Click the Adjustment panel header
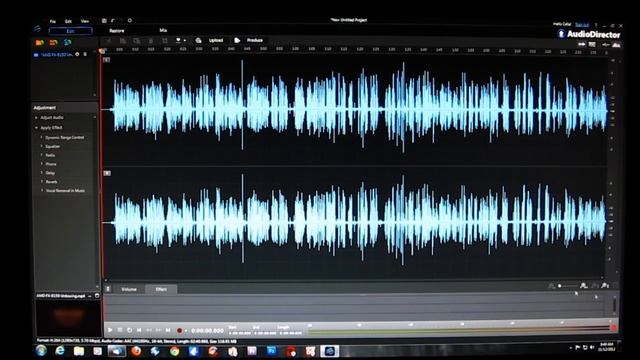The image size is (640, 360). click(x=65, y=108)
